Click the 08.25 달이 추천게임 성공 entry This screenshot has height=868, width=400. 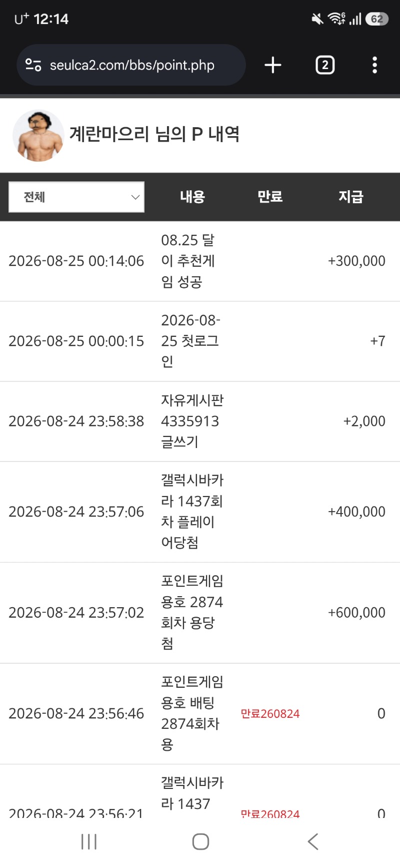tap(188, 261)
